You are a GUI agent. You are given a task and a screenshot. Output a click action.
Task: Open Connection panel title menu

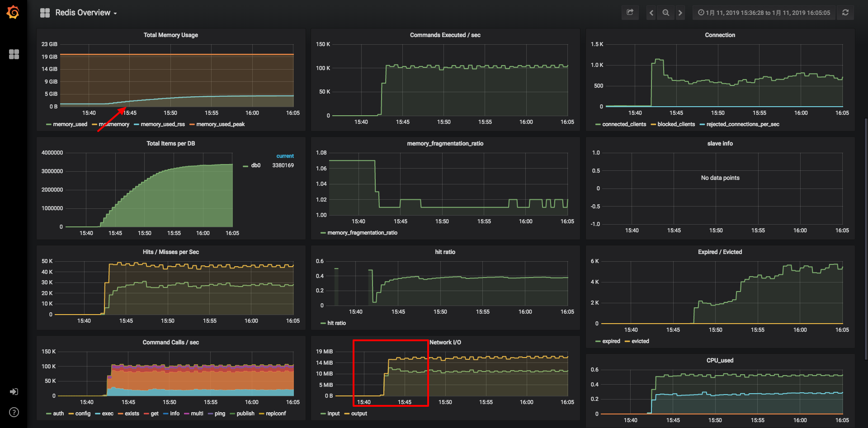tap(720, 35)
